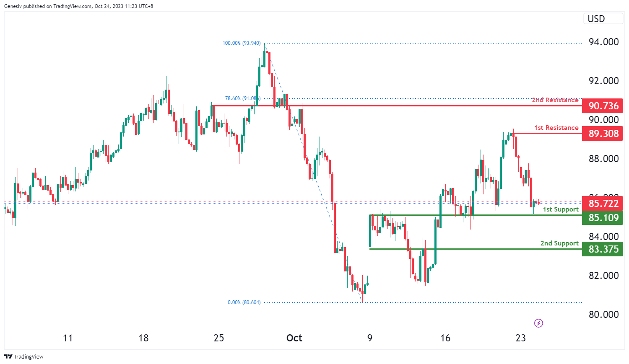Click the 85.722 current price label
The height and width of the screenshot is (364, 629).
[603, 204]
